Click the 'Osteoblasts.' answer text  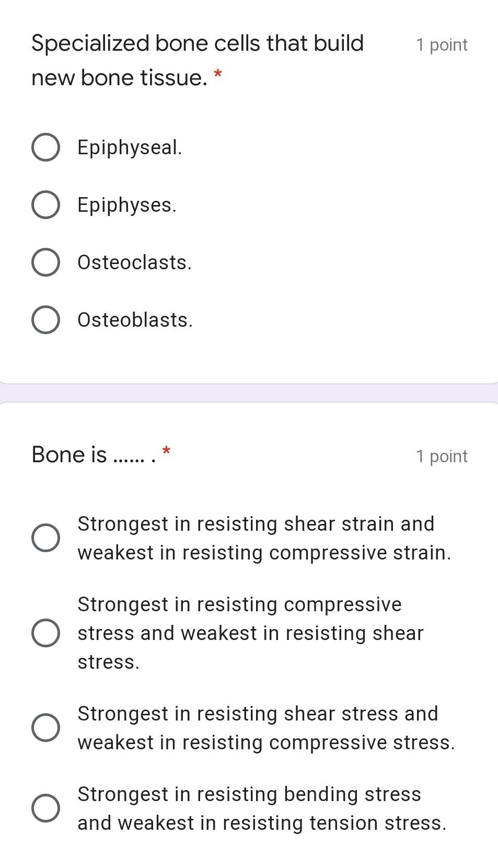point(135,320)
